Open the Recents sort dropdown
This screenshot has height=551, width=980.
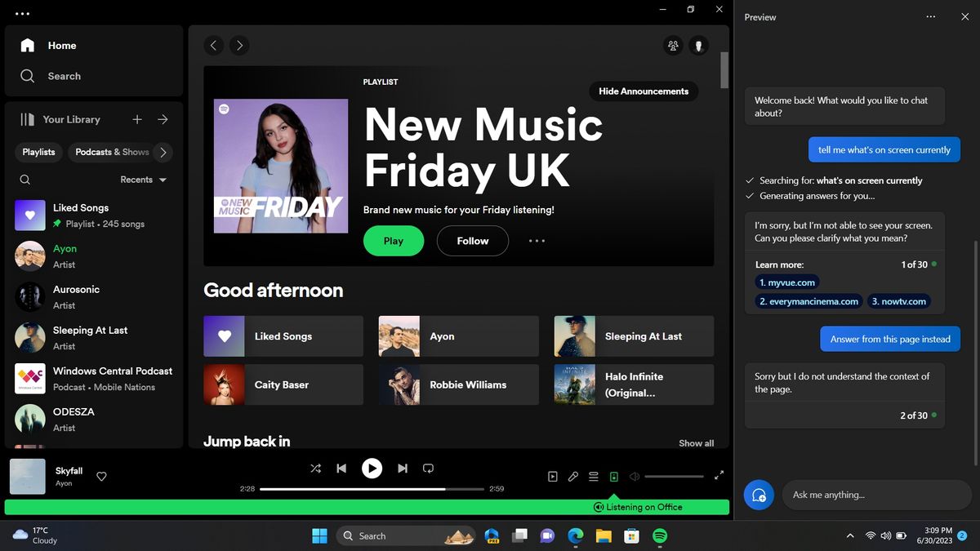point(144,179)
